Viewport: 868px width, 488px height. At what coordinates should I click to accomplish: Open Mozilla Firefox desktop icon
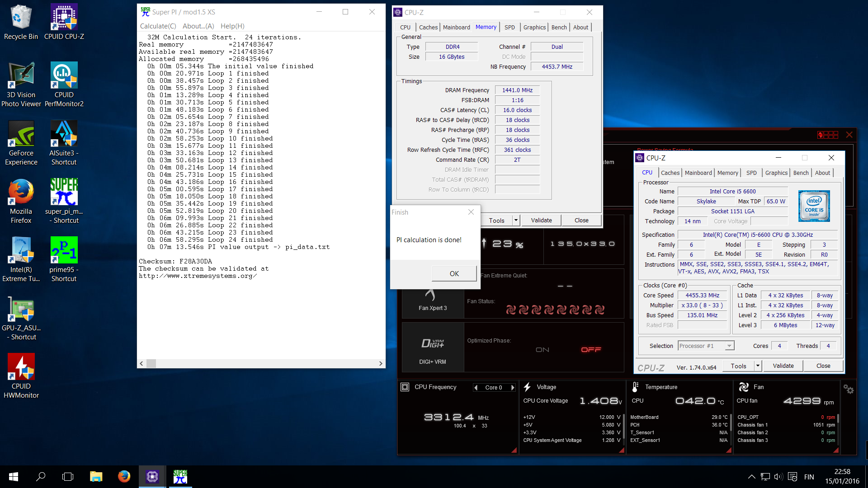tap(21, 202)
